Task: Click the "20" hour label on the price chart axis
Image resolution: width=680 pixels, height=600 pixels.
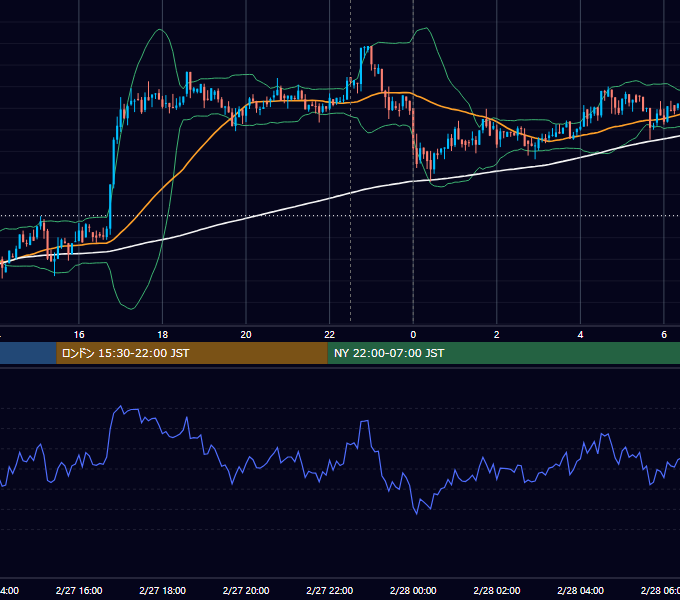Action: pyautogui.click(x=246, y=335)
